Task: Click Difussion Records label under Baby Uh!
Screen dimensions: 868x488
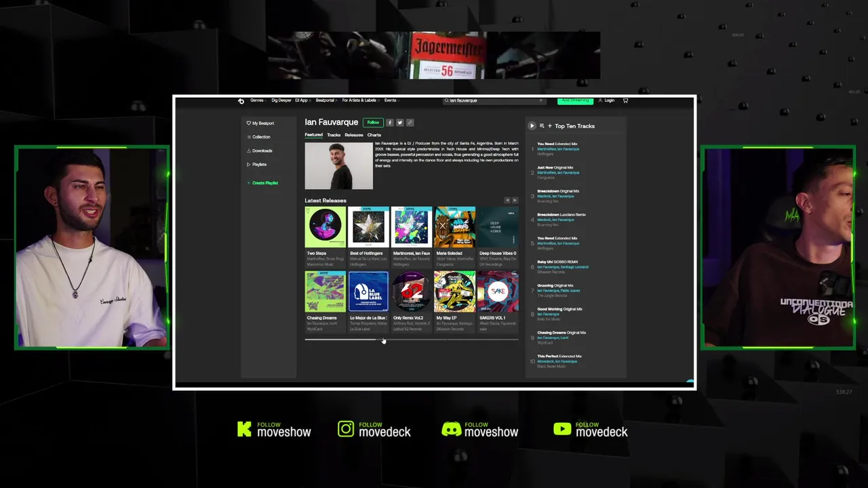Action: click(x=551, y=272)
